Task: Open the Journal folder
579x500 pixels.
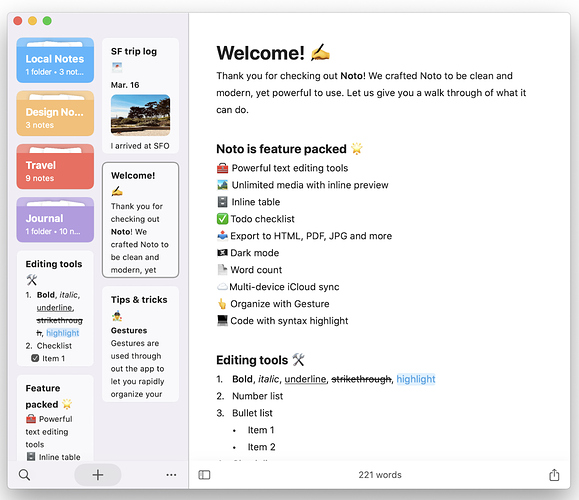Action: [55, 220]
